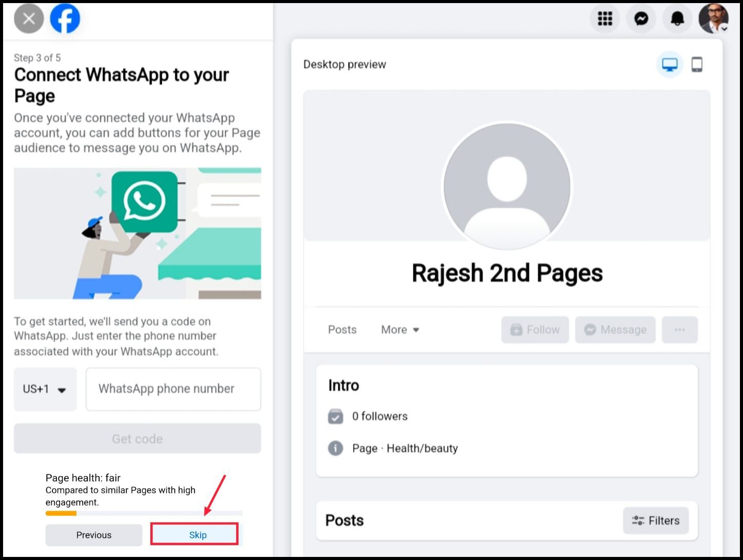Click the 'Intro' heading
This screenshot has height=560, width=743.
[x=344, y=386]
